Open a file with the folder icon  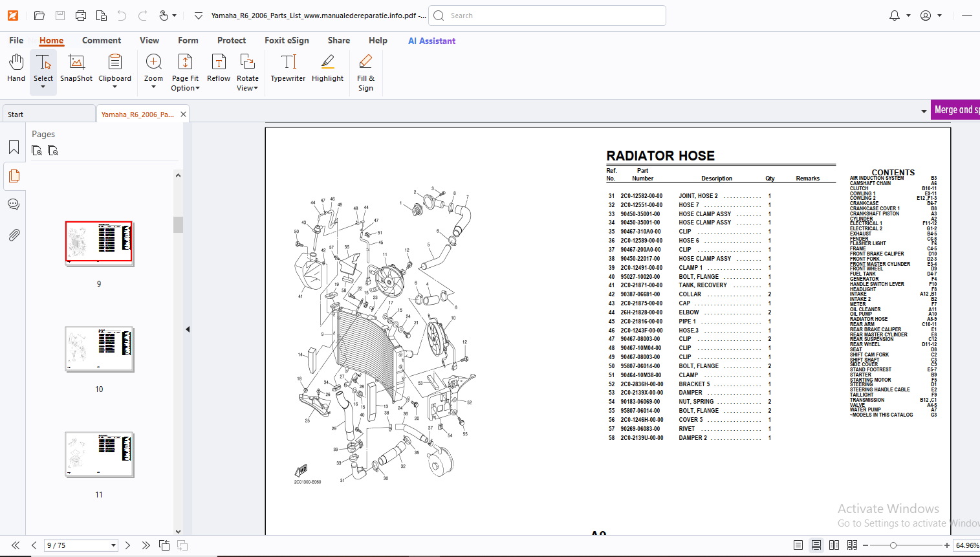click(x=39, y=16)
